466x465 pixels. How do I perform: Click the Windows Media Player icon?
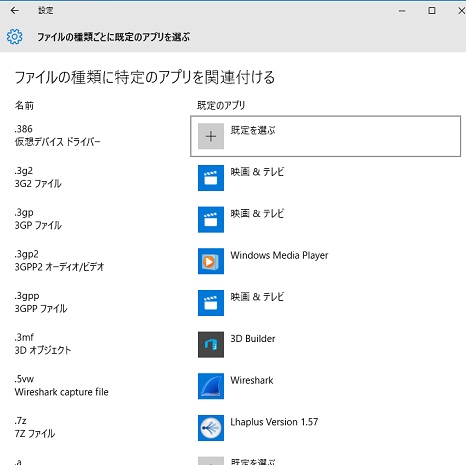point(211,261)
